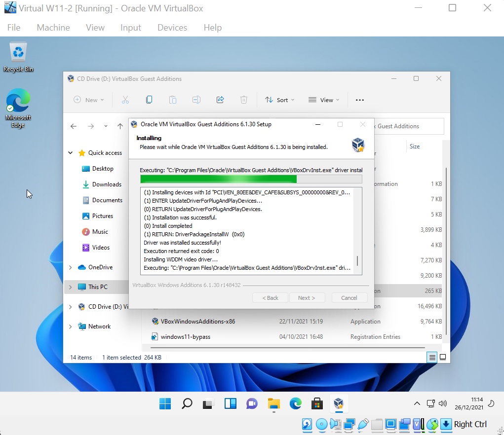Screen dimensions: 504x435
Task: Click the hard disk activity indicator in VirtualBox status bar
Action: coord(307,425)
